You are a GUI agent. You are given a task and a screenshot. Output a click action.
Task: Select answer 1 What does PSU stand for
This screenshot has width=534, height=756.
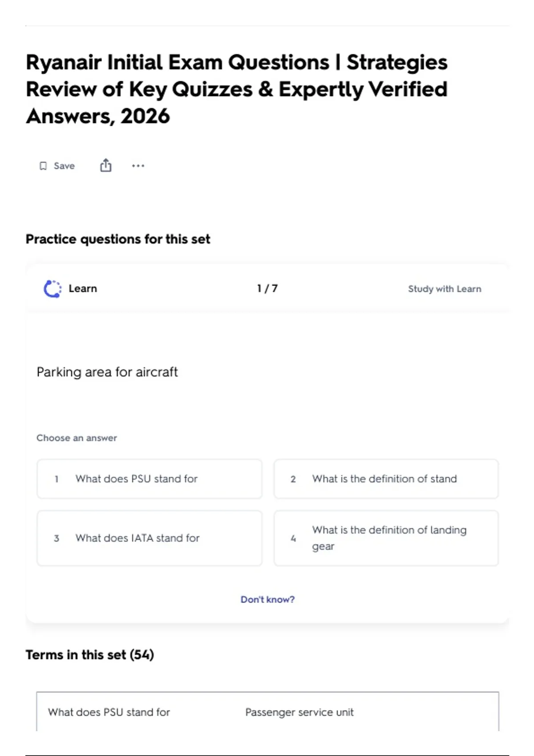pos(150,479)
